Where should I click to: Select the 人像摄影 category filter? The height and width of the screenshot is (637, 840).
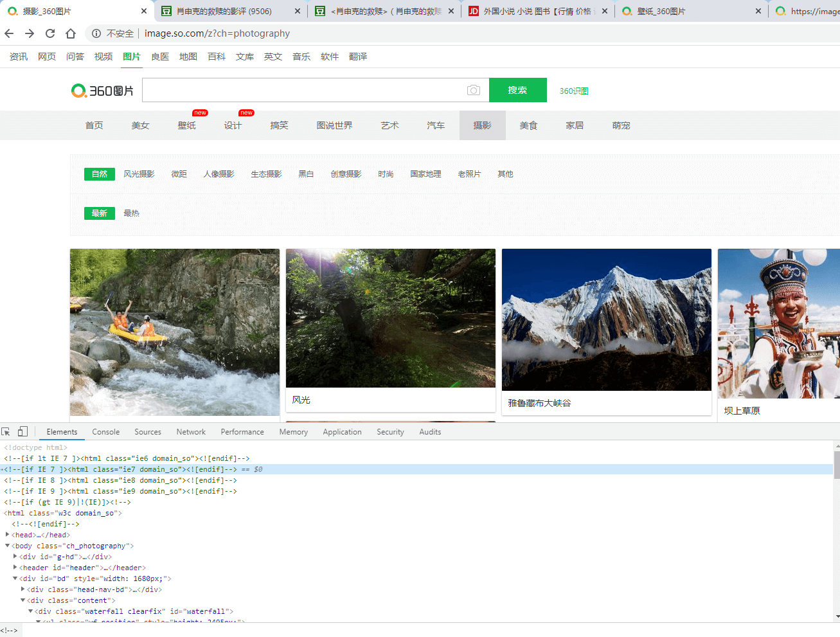click(x=219, y=174)
